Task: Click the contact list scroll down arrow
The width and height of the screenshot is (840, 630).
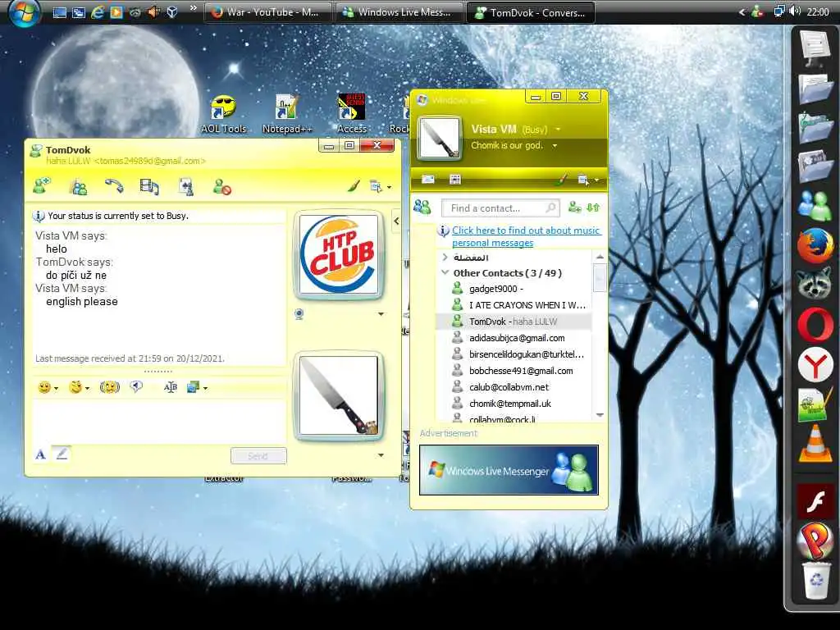Action: coord(600,415)
